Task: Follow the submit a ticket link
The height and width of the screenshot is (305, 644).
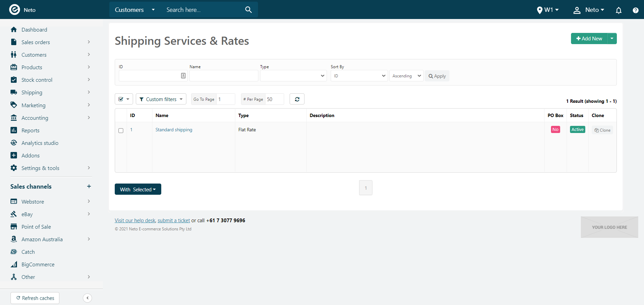Action: pos(174,221)
